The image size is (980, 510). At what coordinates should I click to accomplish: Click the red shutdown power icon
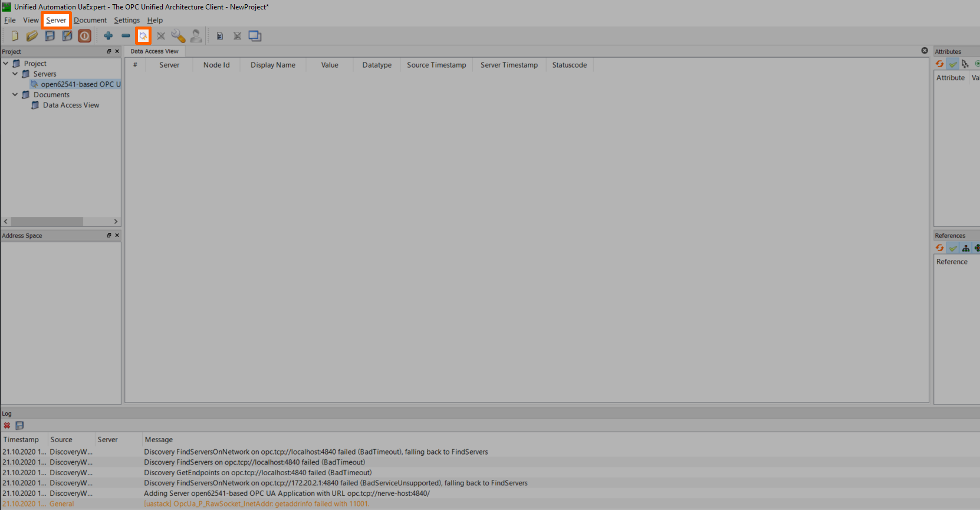click(x=85, y=36)
